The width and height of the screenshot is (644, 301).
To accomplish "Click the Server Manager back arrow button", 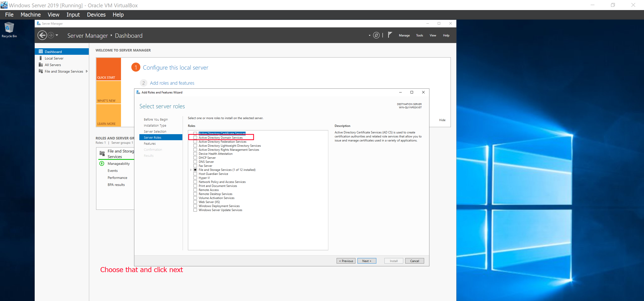I will 42,35.
